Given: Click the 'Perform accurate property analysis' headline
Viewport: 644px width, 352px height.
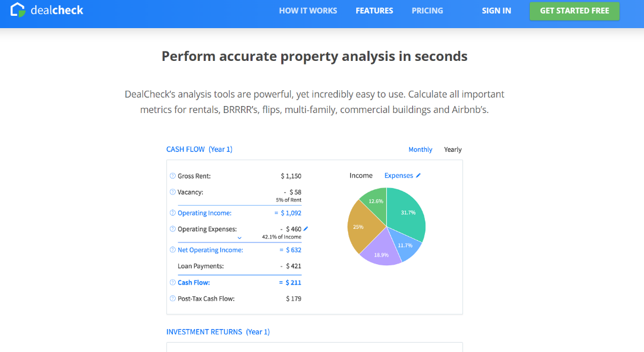Looking at the screenshot, I should [x=314, y=56].
